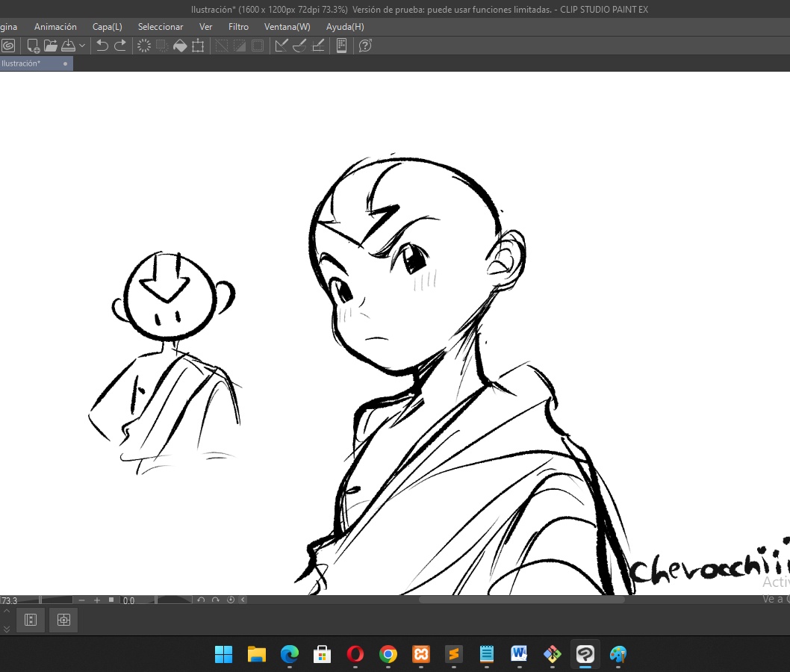Click the Deselect icon

coord(222,46)
